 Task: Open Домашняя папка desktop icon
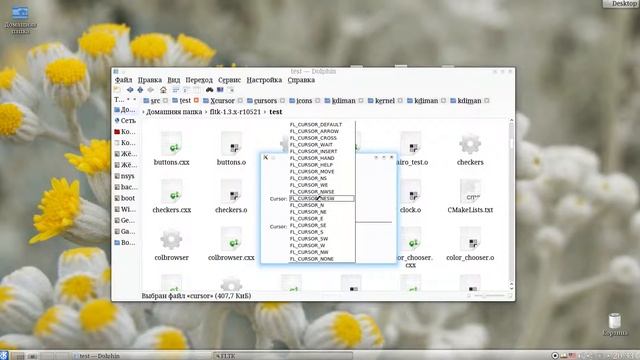click(x=20, y=19)
